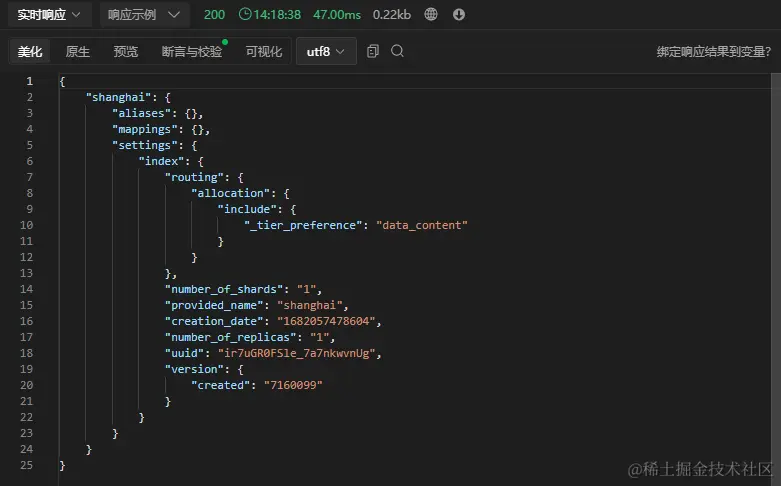Click the "data_content" value
The image size is (781, 486).
click(421, 225)
